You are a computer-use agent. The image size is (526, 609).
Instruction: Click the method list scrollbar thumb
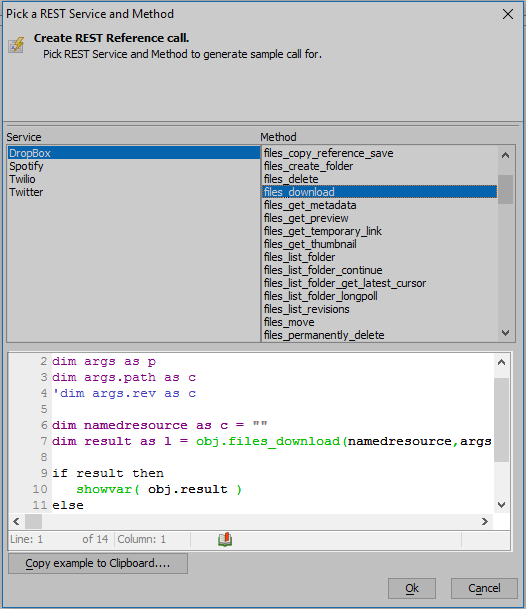coord(505,189)
